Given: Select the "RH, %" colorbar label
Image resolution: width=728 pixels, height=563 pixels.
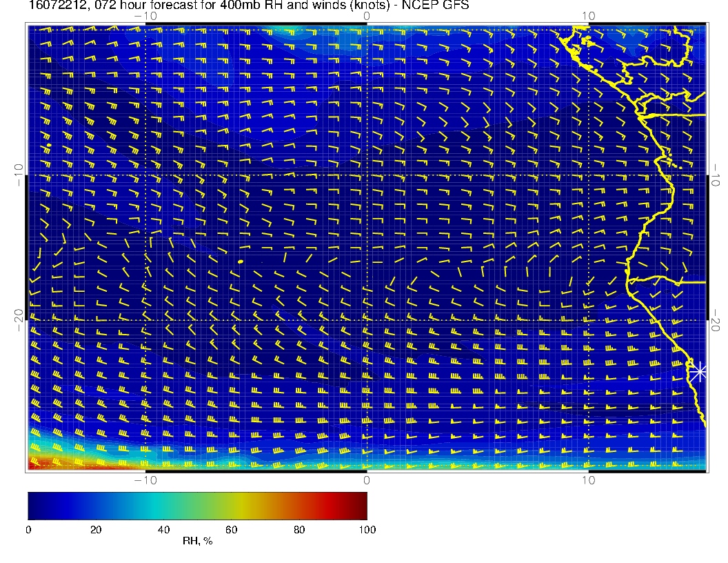Looking at the screenshot, I should (x=197, y=542).
